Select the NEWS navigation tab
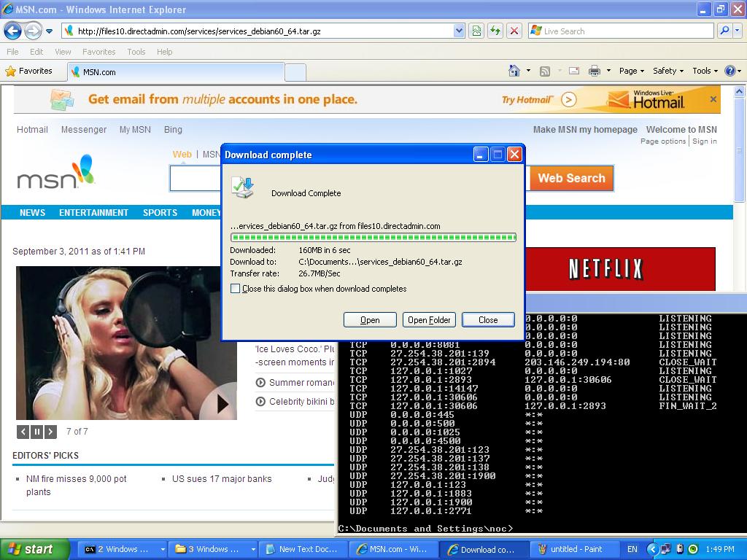 pyautogui.click(x=32, y=213)
